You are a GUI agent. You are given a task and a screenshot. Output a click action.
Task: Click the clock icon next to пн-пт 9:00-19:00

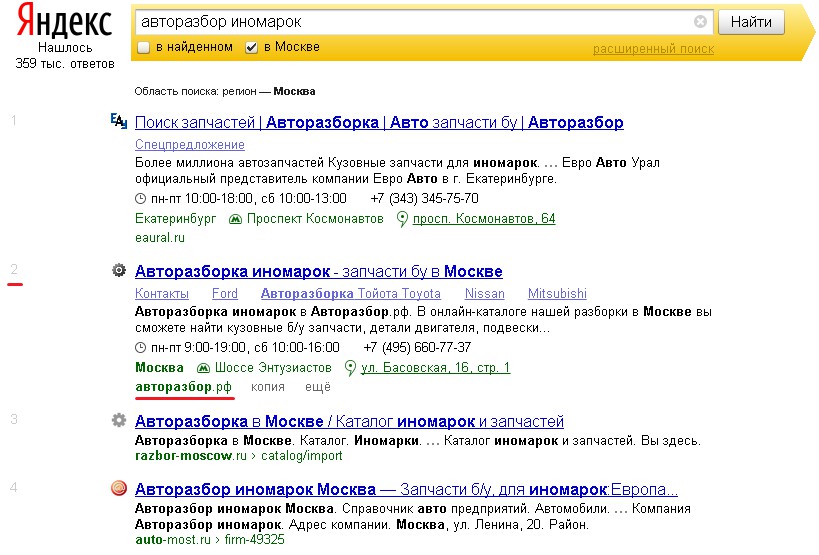tap(140, 348)
